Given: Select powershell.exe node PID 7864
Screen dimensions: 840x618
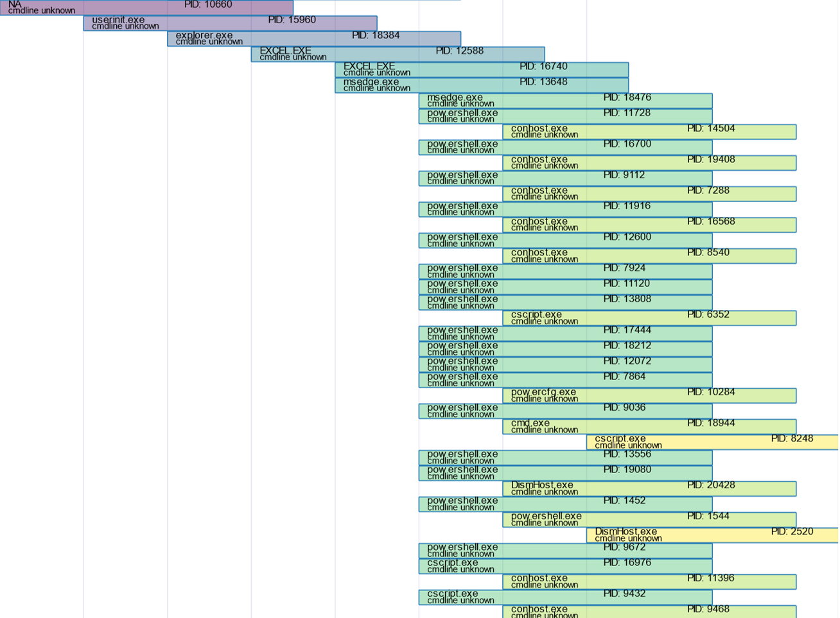Looking at the screenshot, I should pyautogui.click(x=565, y=380).
